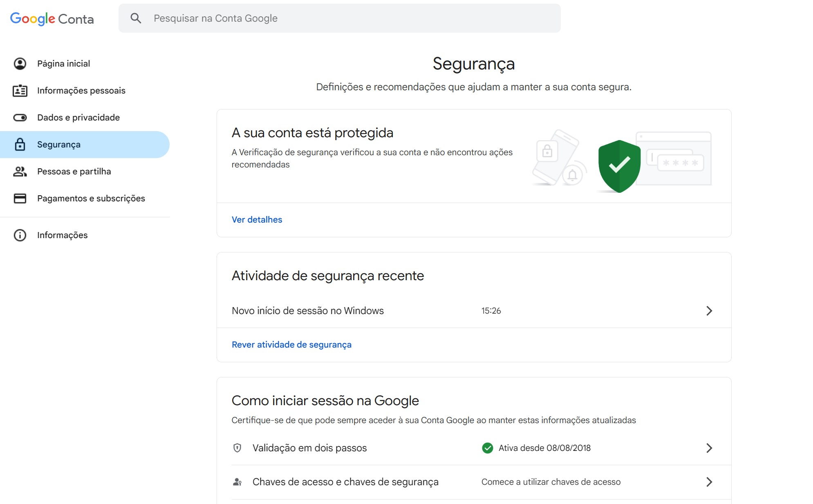Open Rever atividade de segurança link
The image size is (813, 504).
(x=291, y=345)
